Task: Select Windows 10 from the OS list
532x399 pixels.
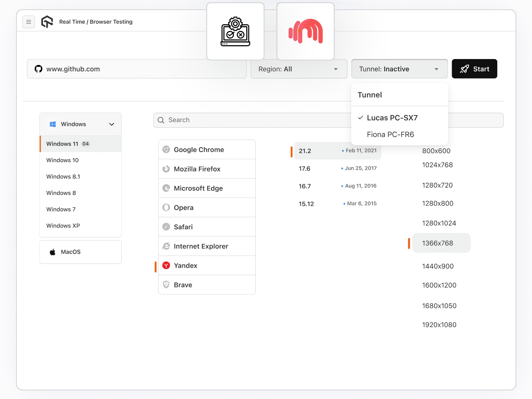Action: 62,160
